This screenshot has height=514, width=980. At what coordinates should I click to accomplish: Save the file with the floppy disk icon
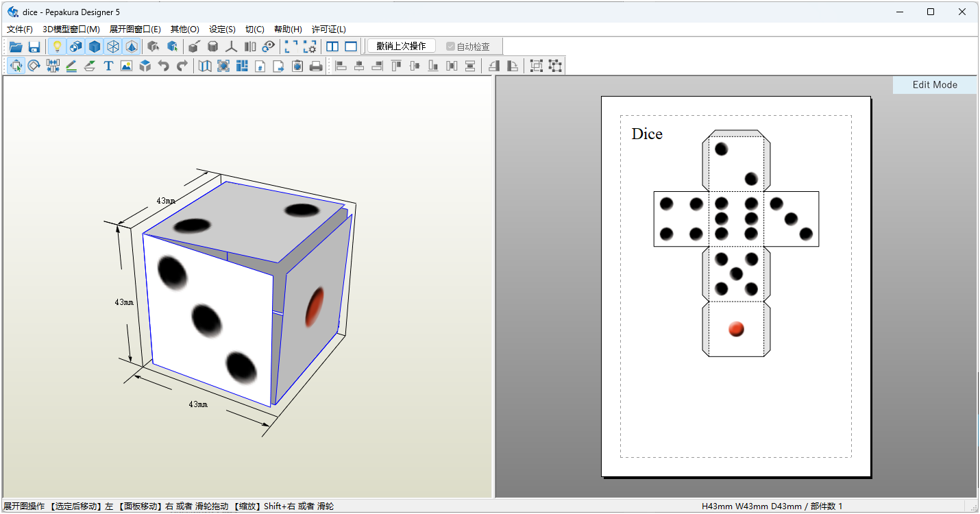coord(34,47)
